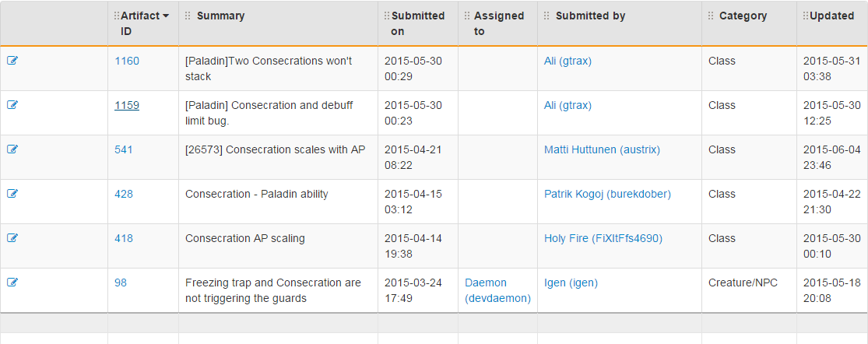Select the Freezing trap summary cell
This screenshot has width=868, height=344.
click(x=278, y=290)
